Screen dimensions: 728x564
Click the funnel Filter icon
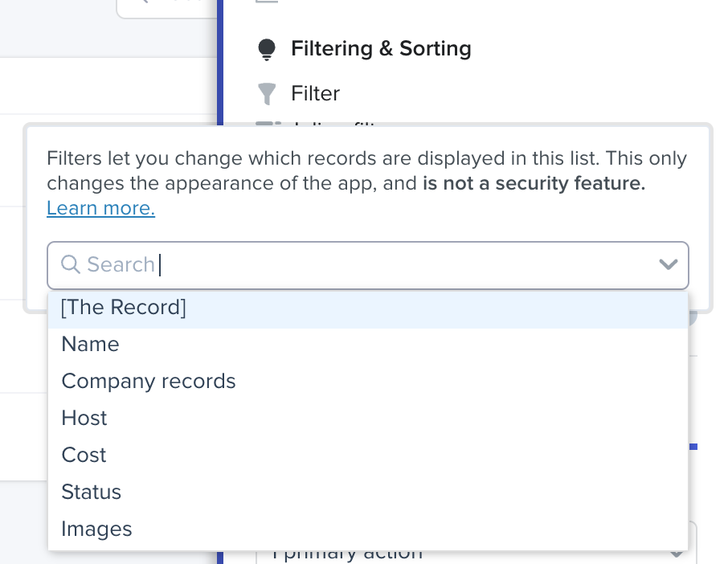point(266,94)
